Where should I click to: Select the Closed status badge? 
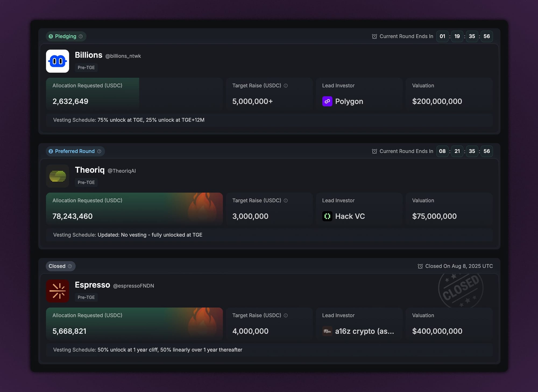pos(61,266)
